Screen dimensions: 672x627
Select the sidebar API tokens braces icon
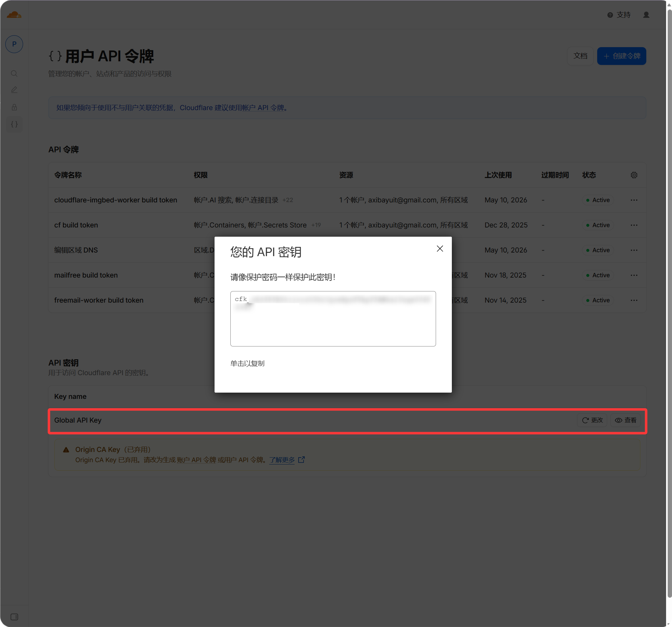14,124
